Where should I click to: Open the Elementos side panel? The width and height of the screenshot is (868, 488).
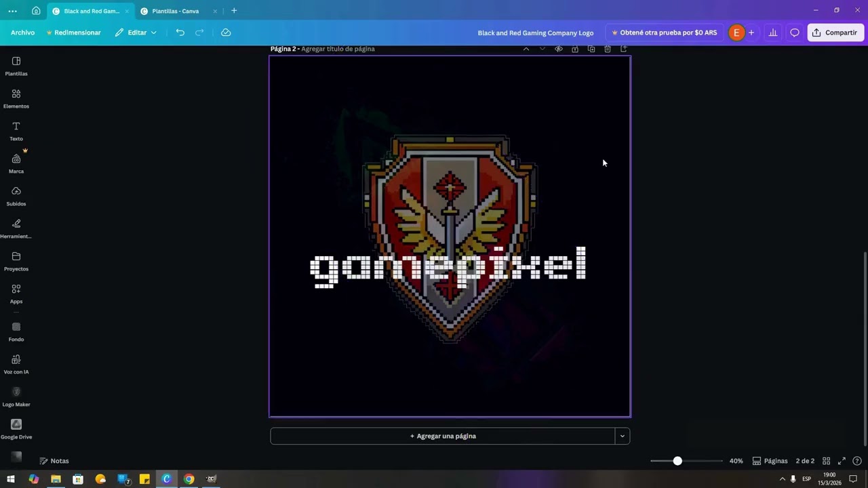click(x=16, y=98)
